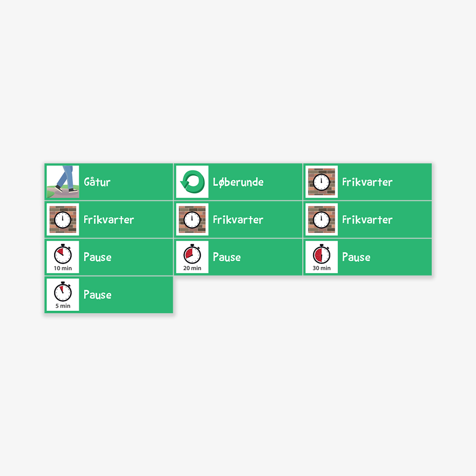Click Frikvarter label directly under Gåtur card

tap(109, 219)
